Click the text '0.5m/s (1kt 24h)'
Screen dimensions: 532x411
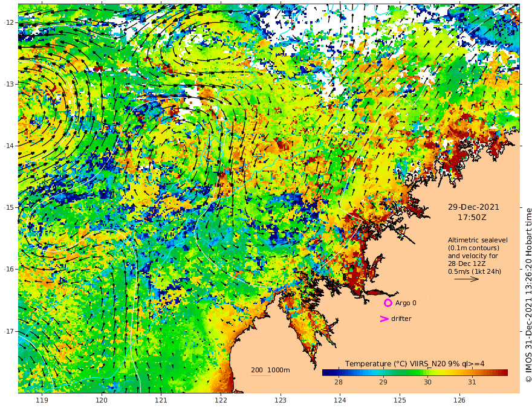point(475,271)
